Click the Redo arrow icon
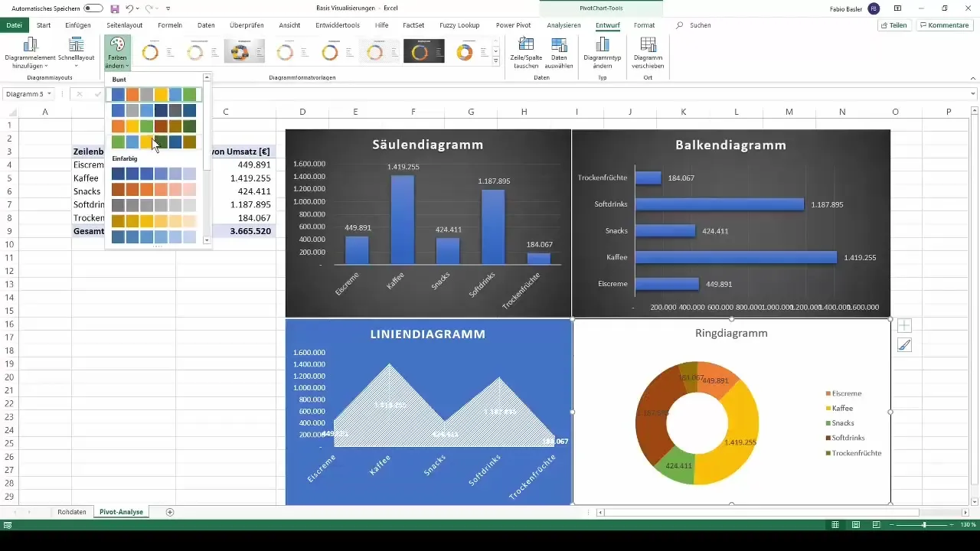The width and height of the screenshot is (980, 551). coord(149,8)
